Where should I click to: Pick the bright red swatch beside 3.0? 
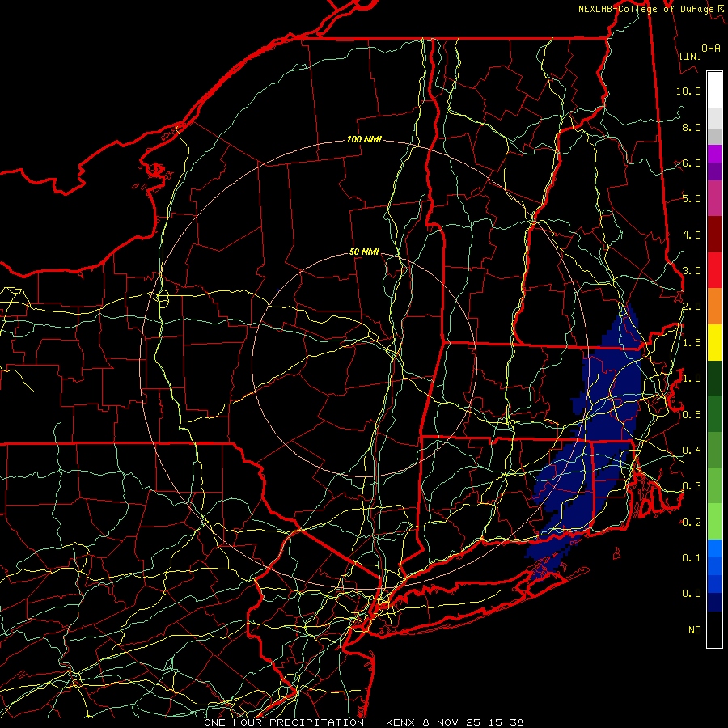(x=714, y=270)
